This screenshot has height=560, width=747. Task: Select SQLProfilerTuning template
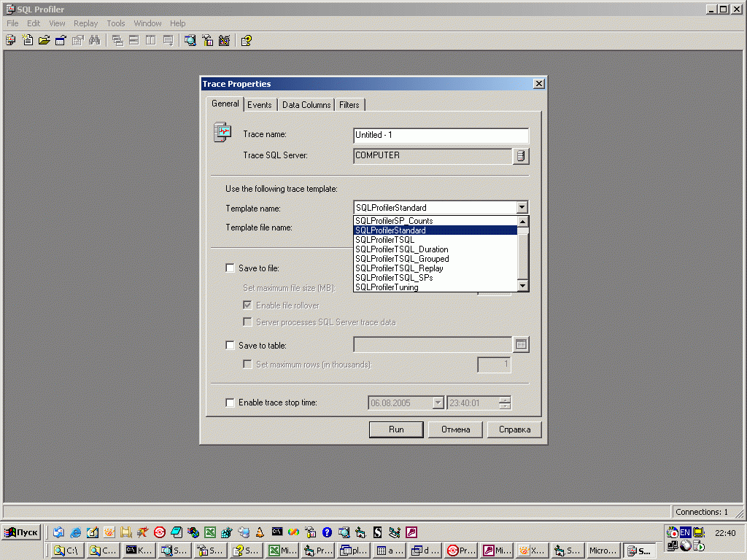click(x=436, y=287)
